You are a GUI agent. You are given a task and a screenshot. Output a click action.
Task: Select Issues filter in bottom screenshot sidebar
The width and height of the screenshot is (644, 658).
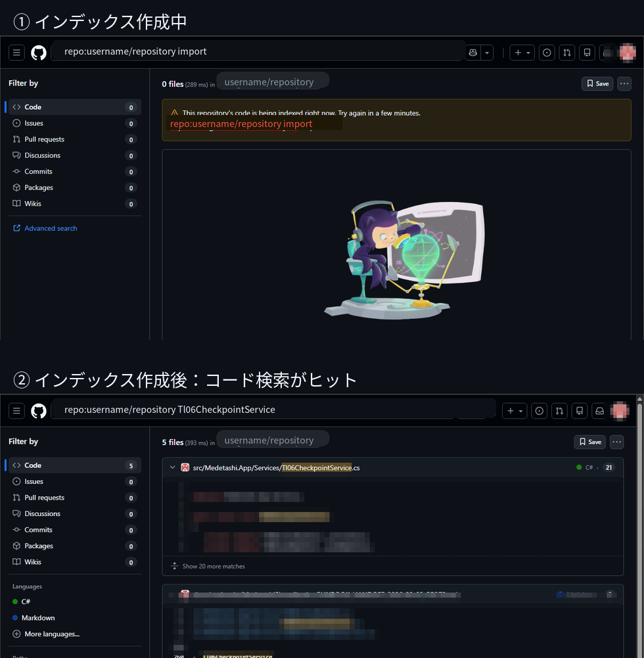[75, 481]
